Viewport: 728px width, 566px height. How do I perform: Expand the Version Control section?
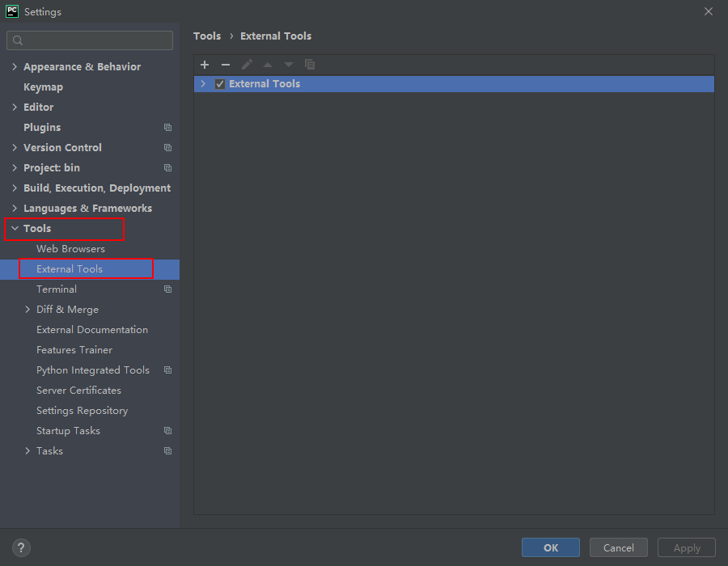(15, 147)
